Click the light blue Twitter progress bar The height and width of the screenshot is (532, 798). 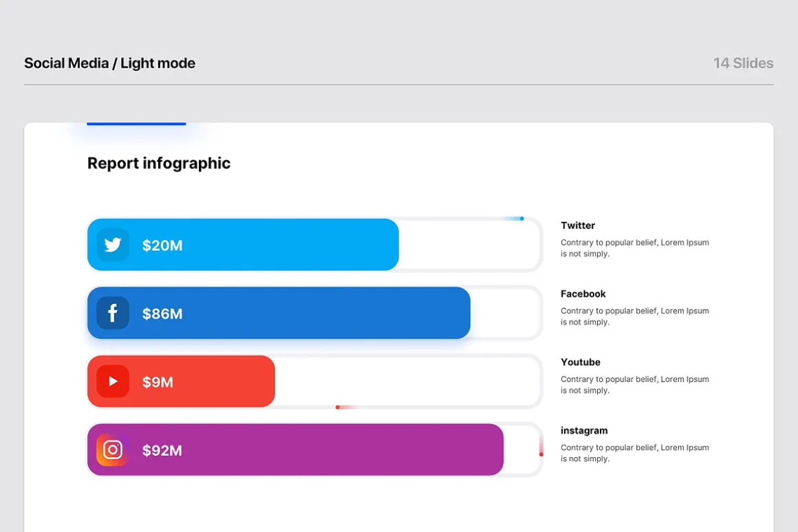pos(243,245)
